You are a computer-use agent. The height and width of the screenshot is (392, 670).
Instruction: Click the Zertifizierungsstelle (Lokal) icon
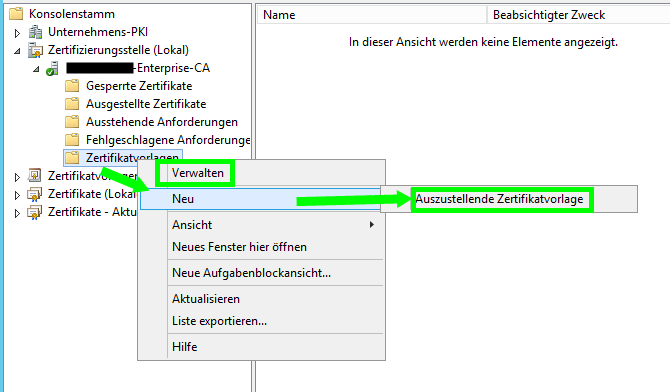click(35, 50)
